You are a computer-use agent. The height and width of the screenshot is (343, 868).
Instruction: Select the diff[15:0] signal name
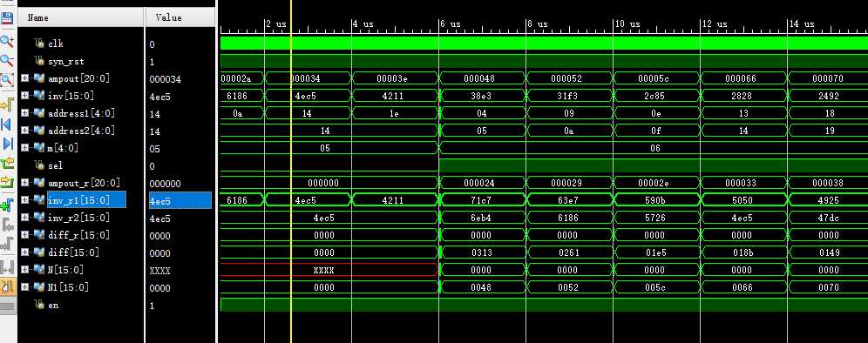point(73,252)
